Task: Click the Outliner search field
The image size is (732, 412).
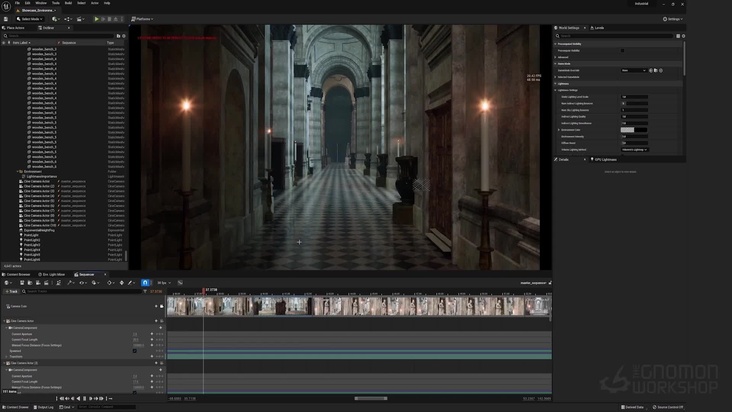Action: (58, 36)
